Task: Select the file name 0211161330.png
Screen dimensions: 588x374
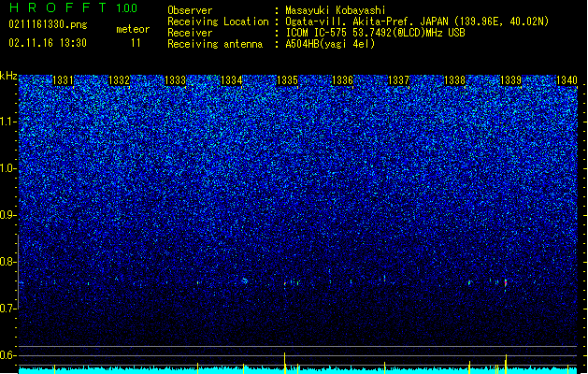Action: tap(48, 24)
